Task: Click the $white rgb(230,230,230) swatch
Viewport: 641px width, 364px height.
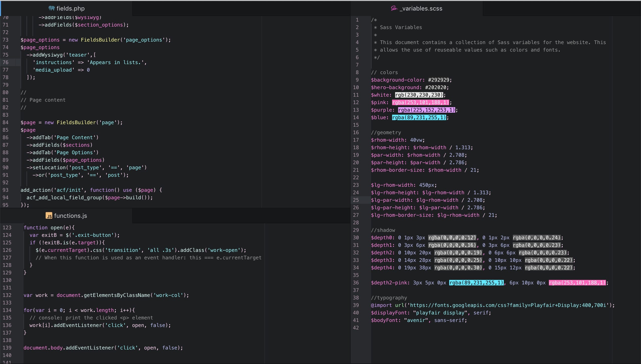Action: [419, 95]
